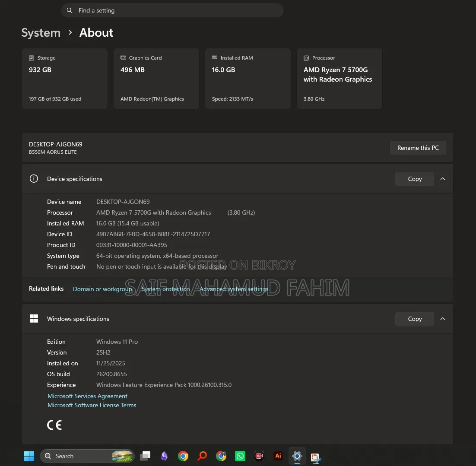Copy the Device specifications
Viewport: 476px width, 466px height.
click(415, 179)
